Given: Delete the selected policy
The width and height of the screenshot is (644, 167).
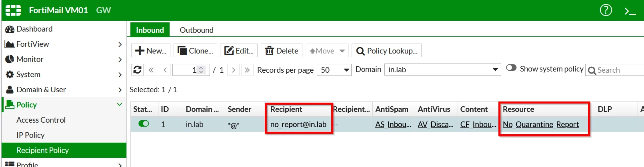Looking at the screenshot, I should click(282, 51).
